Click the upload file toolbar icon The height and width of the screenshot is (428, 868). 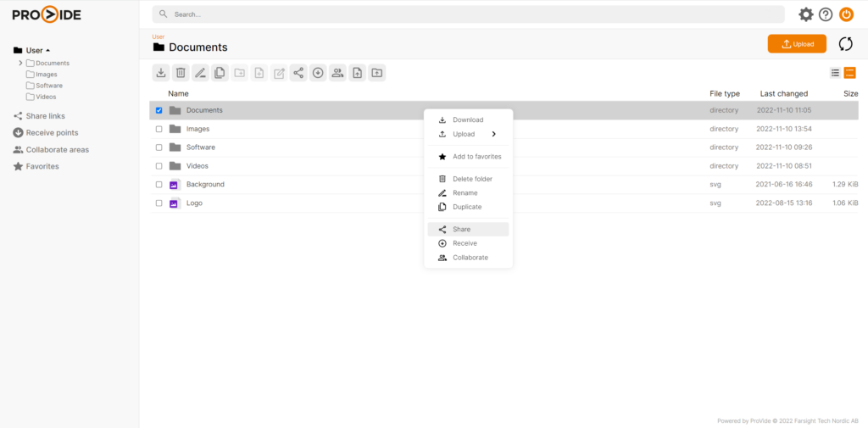pos(357,73)
